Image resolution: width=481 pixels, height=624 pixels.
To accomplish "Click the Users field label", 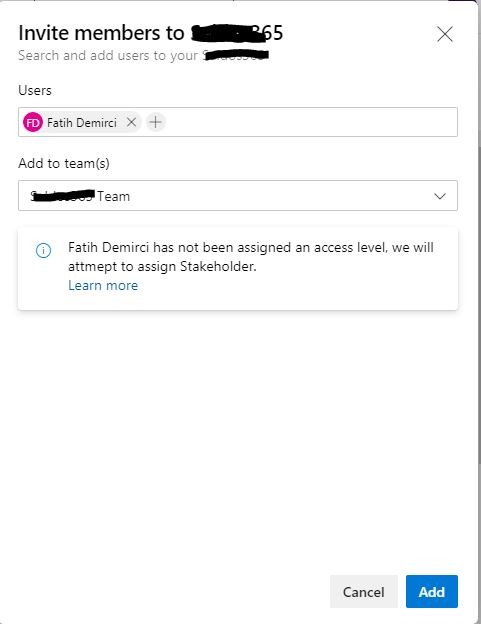I will point(35,90).
